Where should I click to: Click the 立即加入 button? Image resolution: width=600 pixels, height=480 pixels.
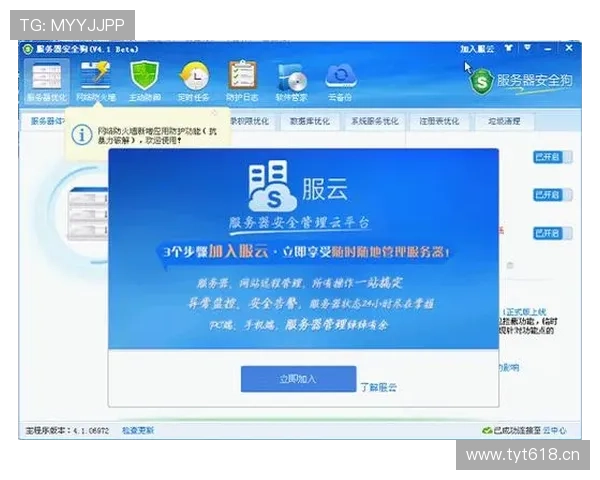point(298,379)
